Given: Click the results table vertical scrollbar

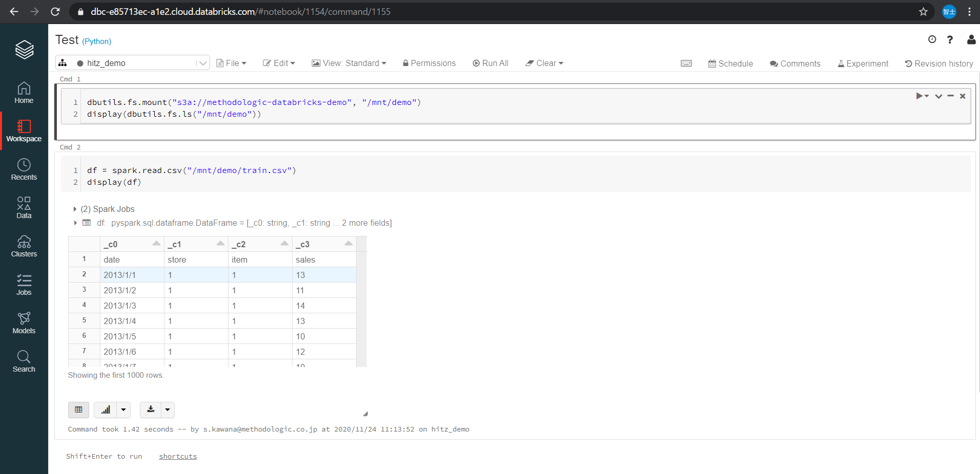Looking at the screenshot, I should [361, 309].
